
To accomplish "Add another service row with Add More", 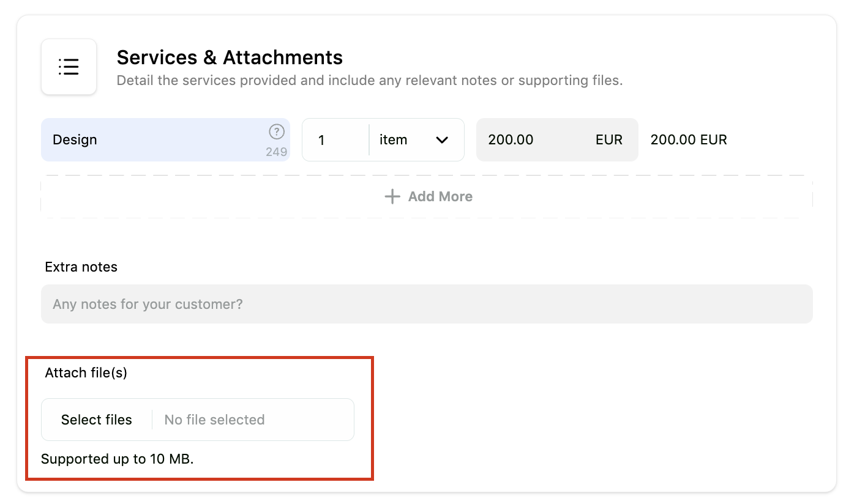I will coord(427,196).
